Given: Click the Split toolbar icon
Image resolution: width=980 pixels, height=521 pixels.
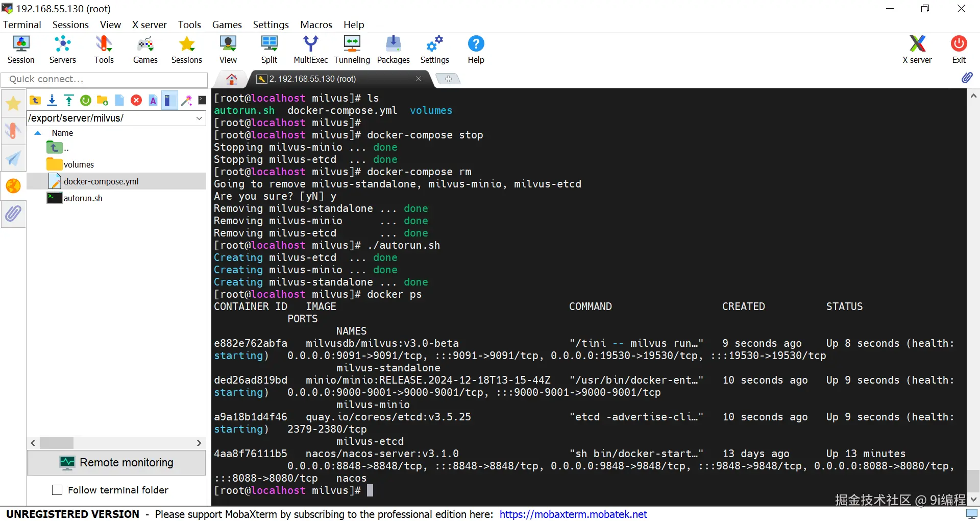Looking at the screenshot, I should tap(269, 50).
